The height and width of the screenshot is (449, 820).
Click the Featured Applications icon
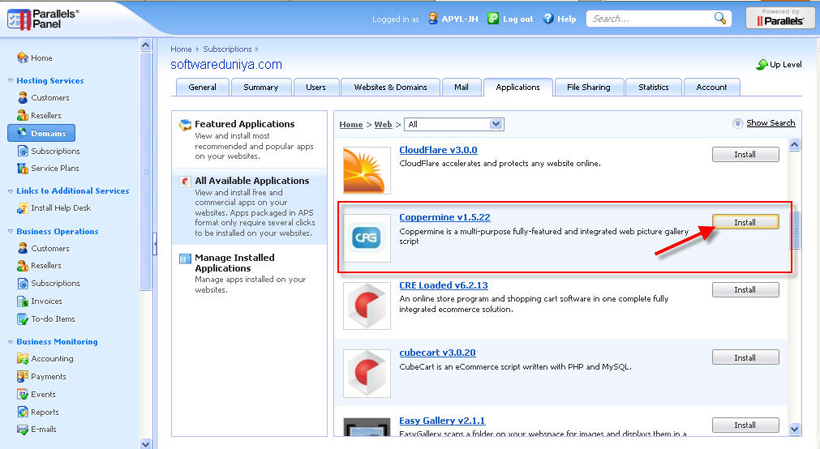[185, 125]
